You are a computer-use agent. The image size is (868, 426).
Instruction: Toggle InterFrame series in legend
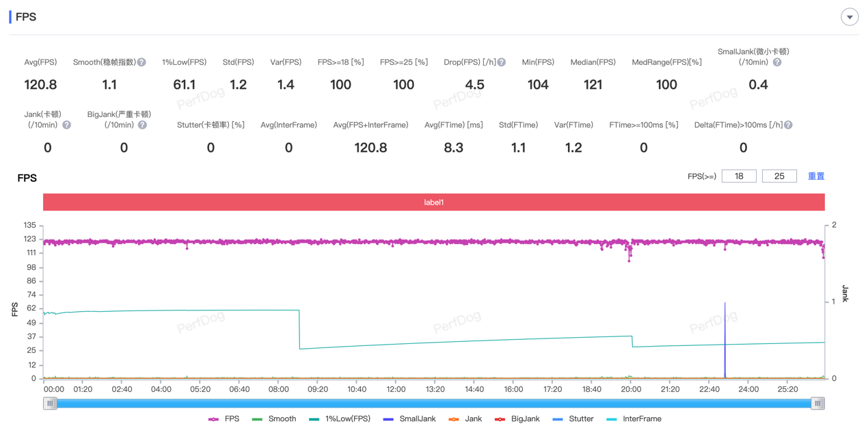point(634,418)
